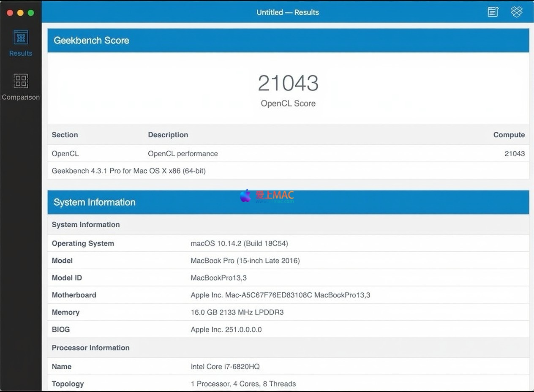This screenshot has height=392, width=534.
Task: Minimize window using the yellow button
Action: (x=20, y=13)
